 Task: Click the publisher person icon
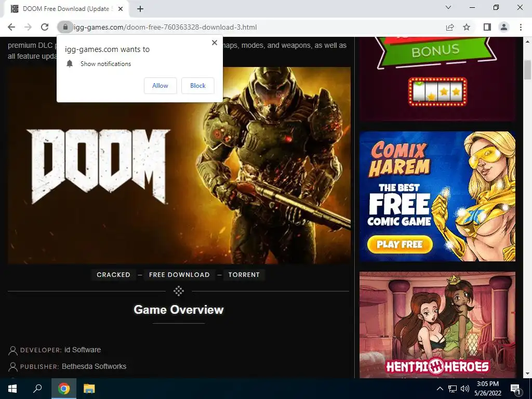coord(12,367)
